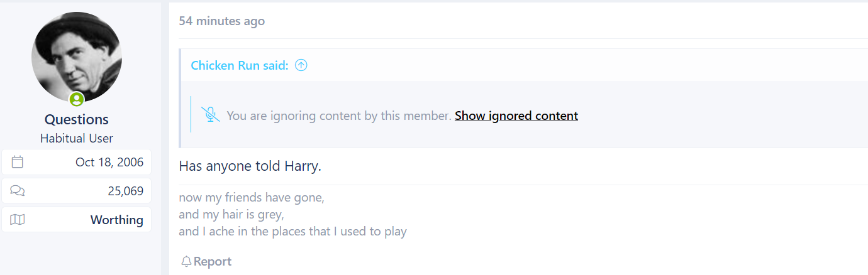Click the Chicken Run said quote link

point(240,65)
